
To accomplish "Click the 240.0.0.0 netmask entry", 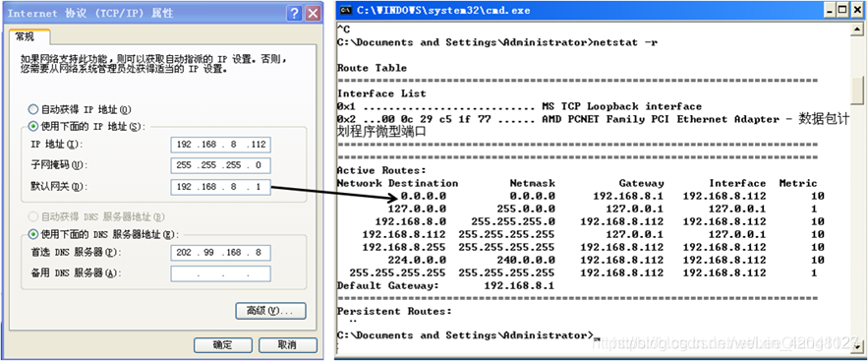I will tap(525, 261).
